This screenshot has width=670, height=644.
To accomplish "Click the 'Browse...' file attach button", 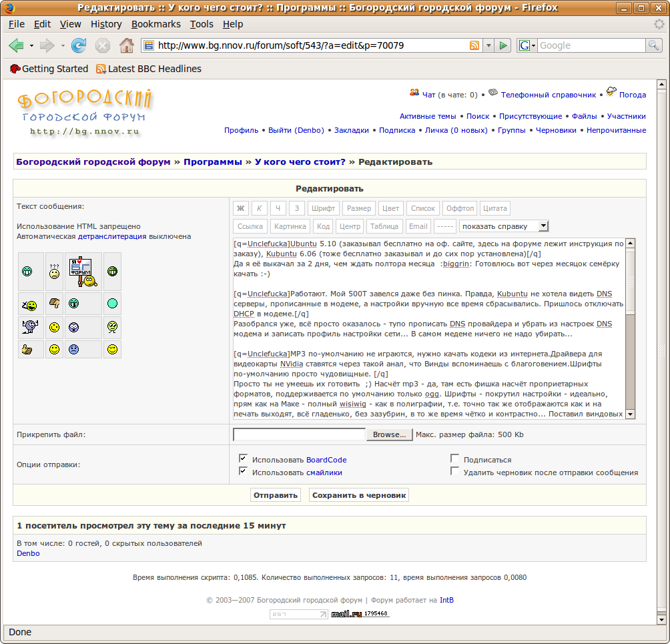I will click(x=389, y=434).
